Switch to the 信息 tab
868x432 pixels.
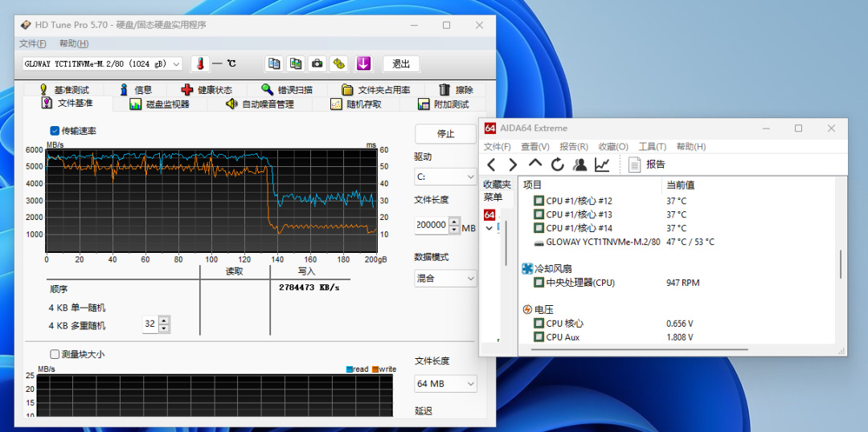click(x=136, y=90)
